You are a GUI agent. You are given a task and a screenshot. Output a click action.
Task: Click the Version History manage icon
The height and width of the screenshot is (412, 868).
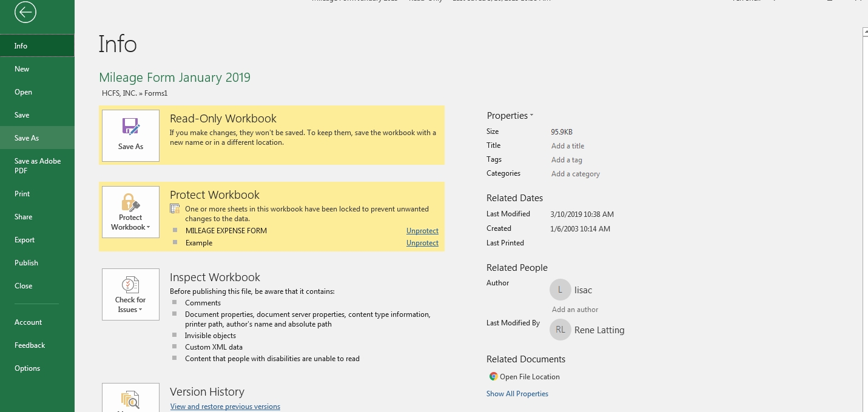pyautogui.click(x=130, y=400)
